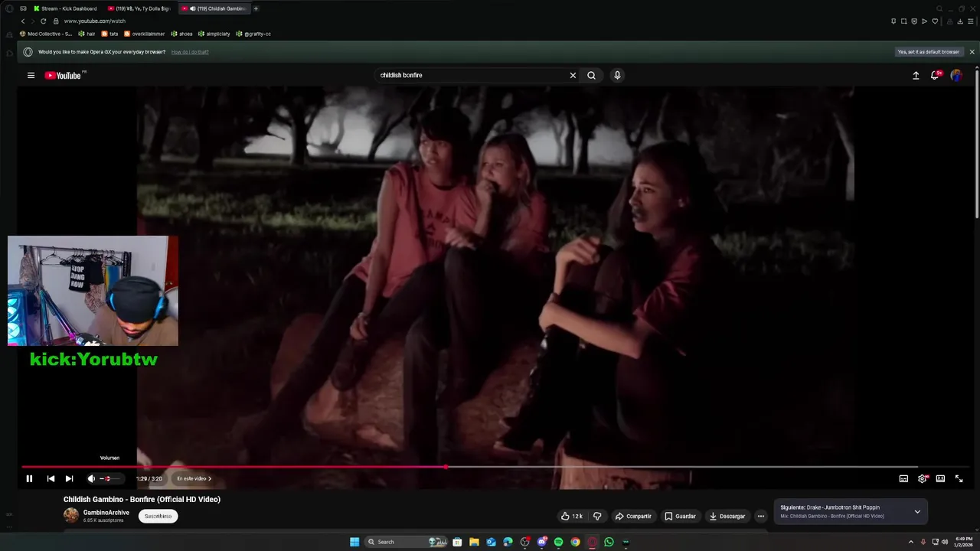This screenshot has width=980, height=551.
Task: Open the 'simpliciaty' bookmark
Action: click(214, 34)
